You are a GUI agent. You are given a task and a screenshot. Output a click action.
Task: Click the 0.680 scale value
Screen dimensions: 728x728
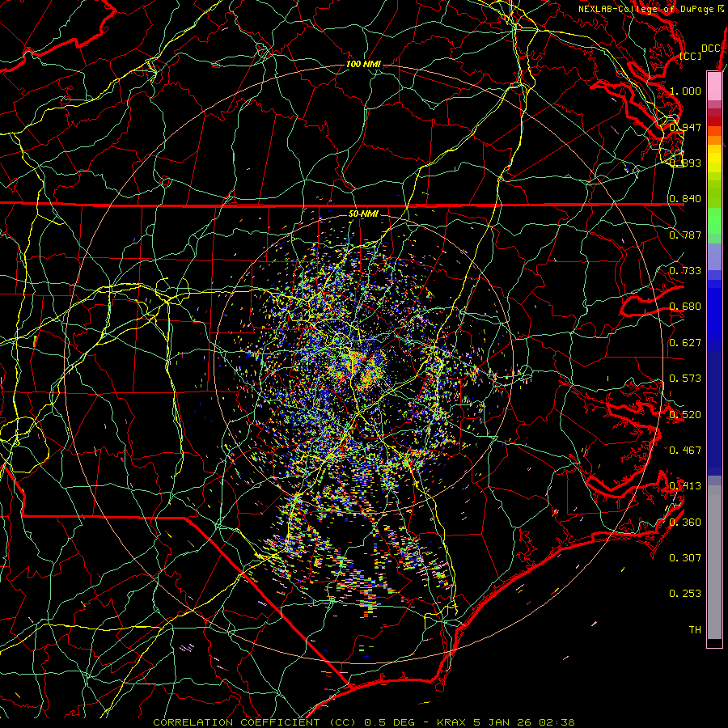(685, 307)
